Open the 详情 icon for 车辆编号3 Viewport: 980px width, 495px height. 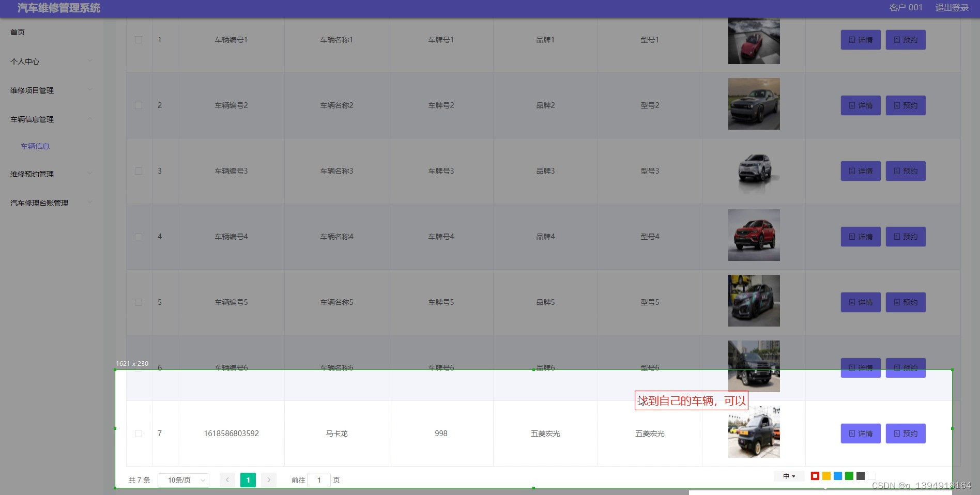[x=860, y=171]
